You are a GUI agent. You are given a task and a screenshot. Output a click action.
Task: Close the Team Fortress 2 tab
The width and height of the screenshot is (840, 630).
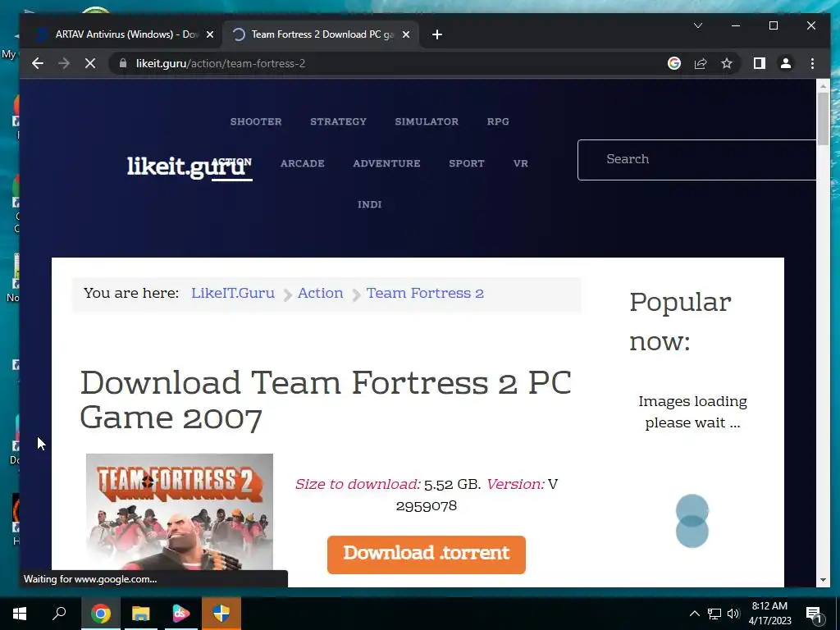(406, 34)
